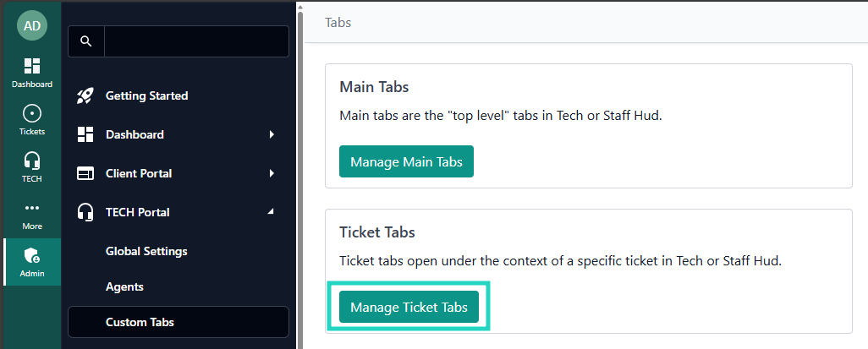This screenshot has width=868, height=349.
Task: Open the Dashboard icon in left rail
Action: pyautogui.click(x=32, y=67)
